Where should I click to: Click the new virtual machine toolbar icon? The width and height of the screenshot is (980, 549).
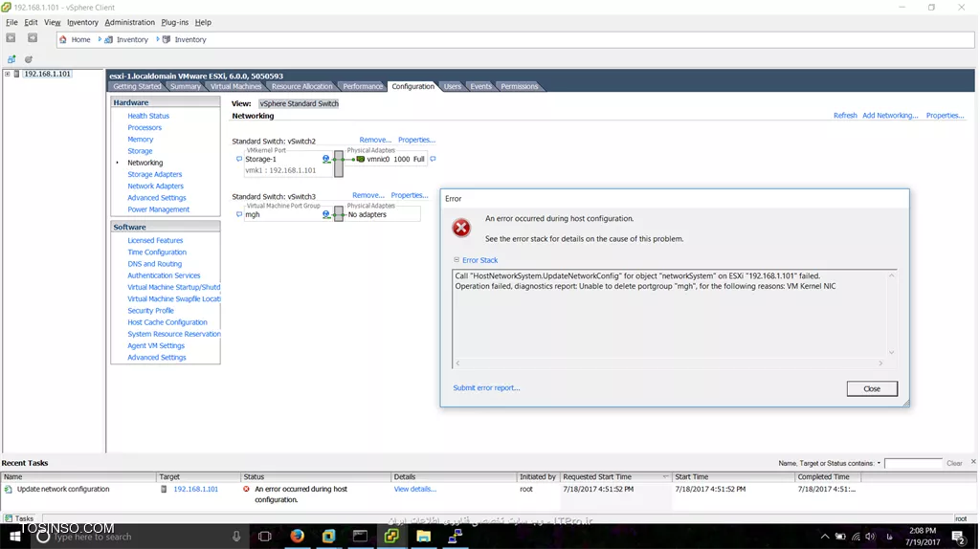(11, 59)
